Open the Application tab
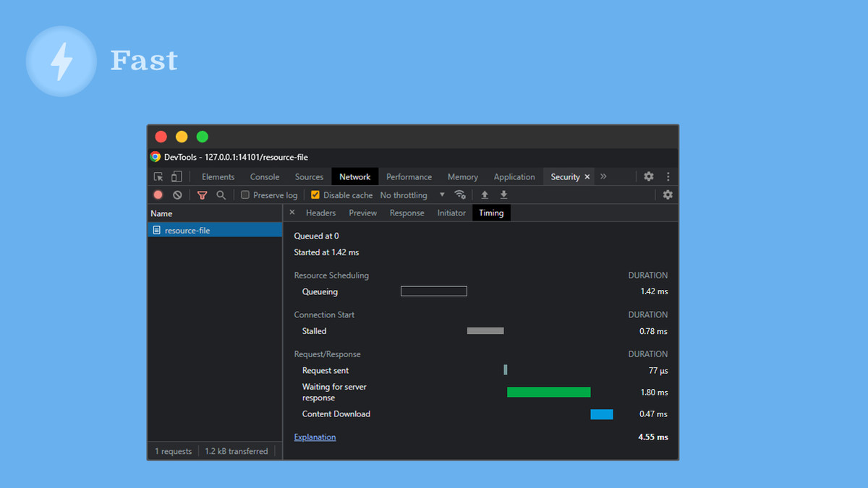 (514, 176)
